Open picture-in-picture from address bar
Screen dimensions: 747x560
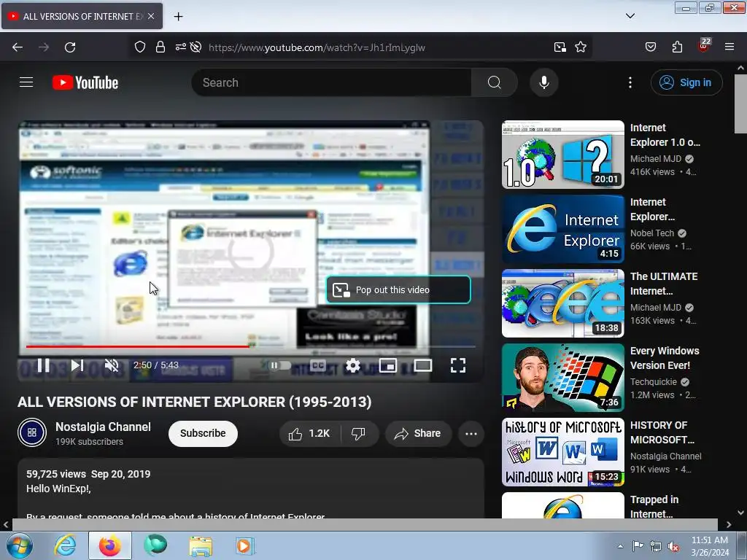point(560,47)
